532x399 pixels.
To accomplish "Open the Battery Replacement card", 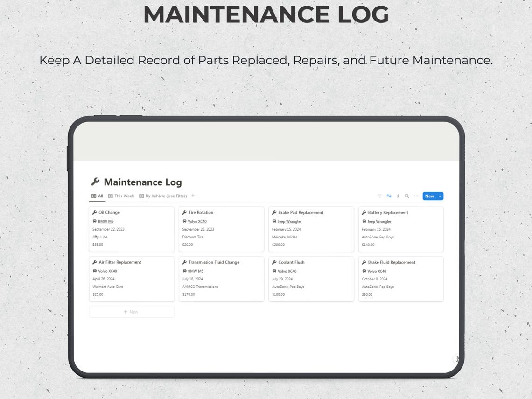I will click(x=401, y=229).
